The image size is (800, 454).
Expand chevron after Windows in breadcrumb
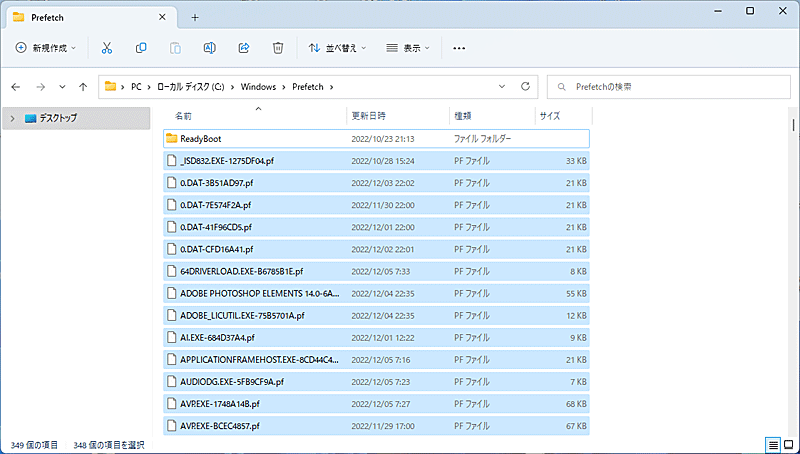click(284, 87)
